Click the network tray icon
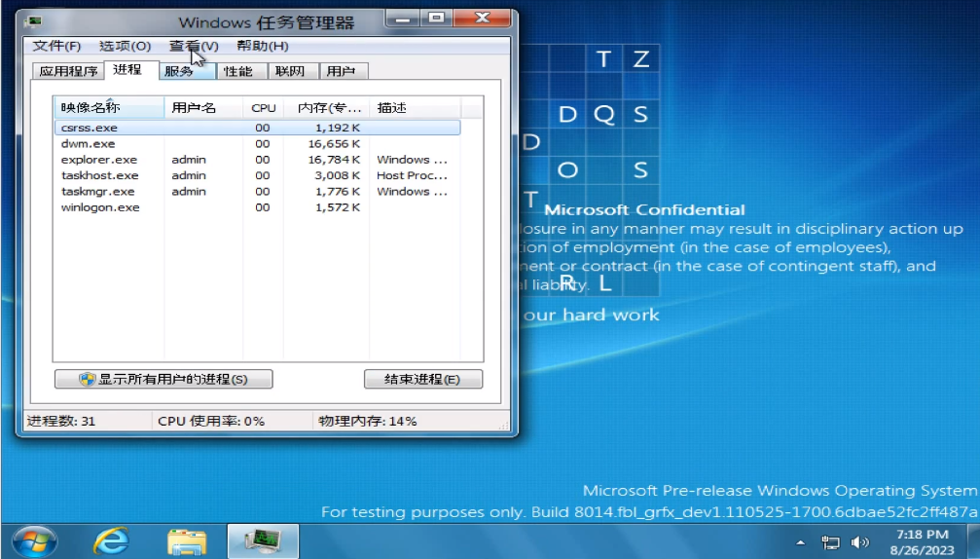 pyautogui.click(x=831, y=542)
